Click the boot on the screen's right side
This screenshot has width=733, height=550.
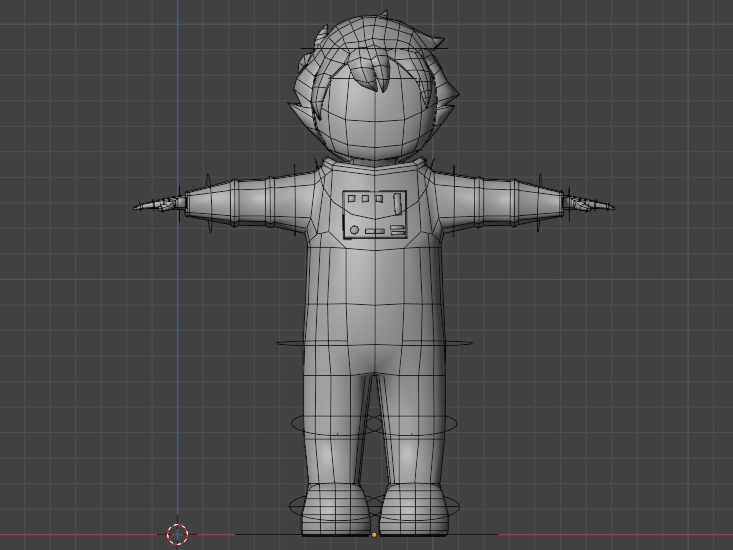[411, 508]
